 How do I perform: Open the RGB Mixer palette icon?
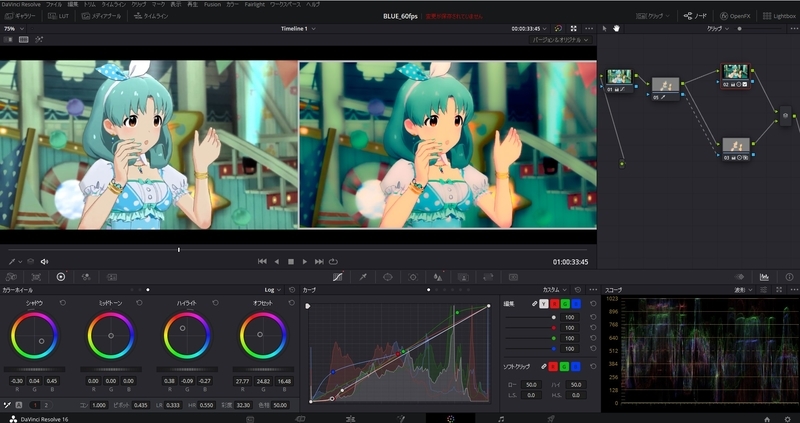86,277
